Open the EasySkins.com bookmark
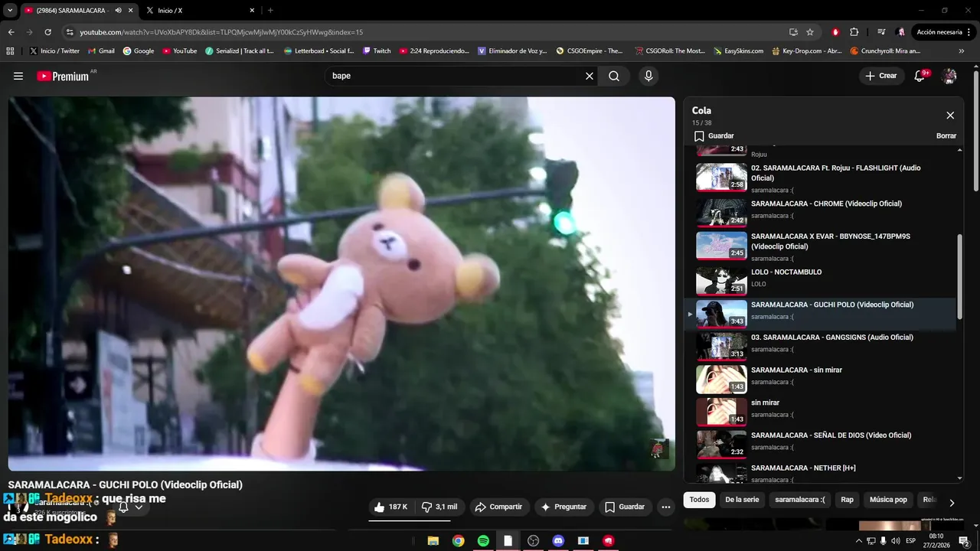The height and width of the screenshot is (551, 980). tap(738, 51)
